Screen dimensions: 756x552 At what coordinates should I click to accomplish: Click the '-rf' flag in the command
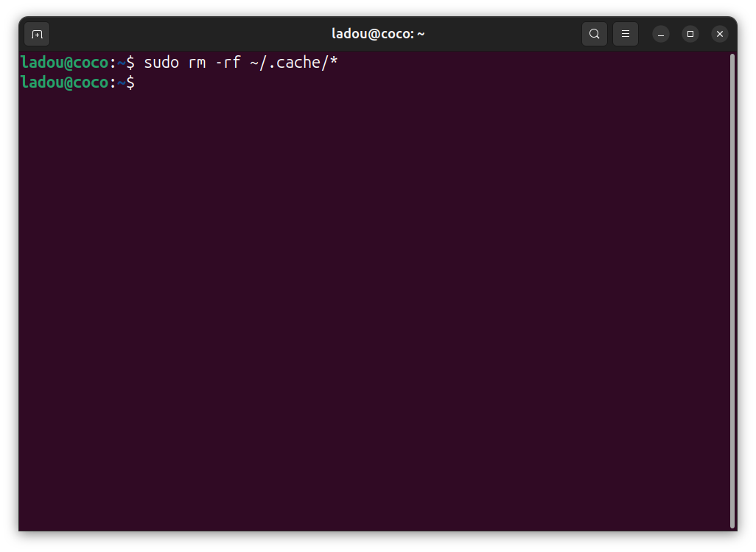click(228, 63)
